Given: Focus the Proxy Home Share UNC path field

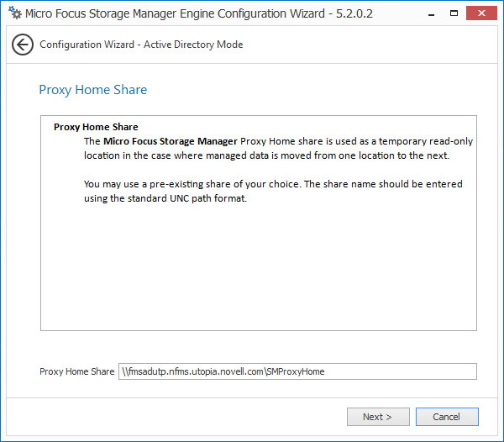Looking at the screenshot, I should (297, 371).
